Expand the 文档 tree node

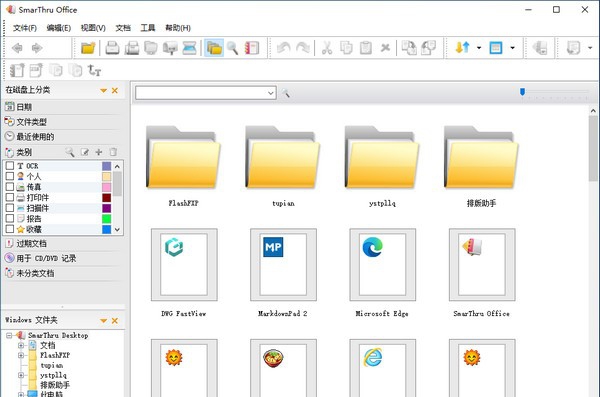point(21,345)
